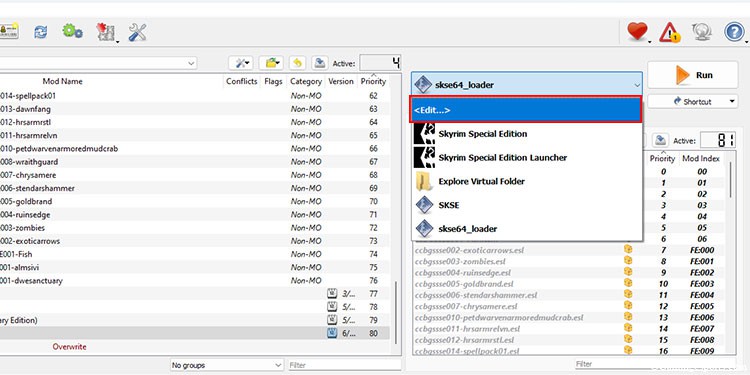Click the plugin list Filter input field
Image resolution: width=750 pixels, height=375 pixels.
tap(655, 364)
